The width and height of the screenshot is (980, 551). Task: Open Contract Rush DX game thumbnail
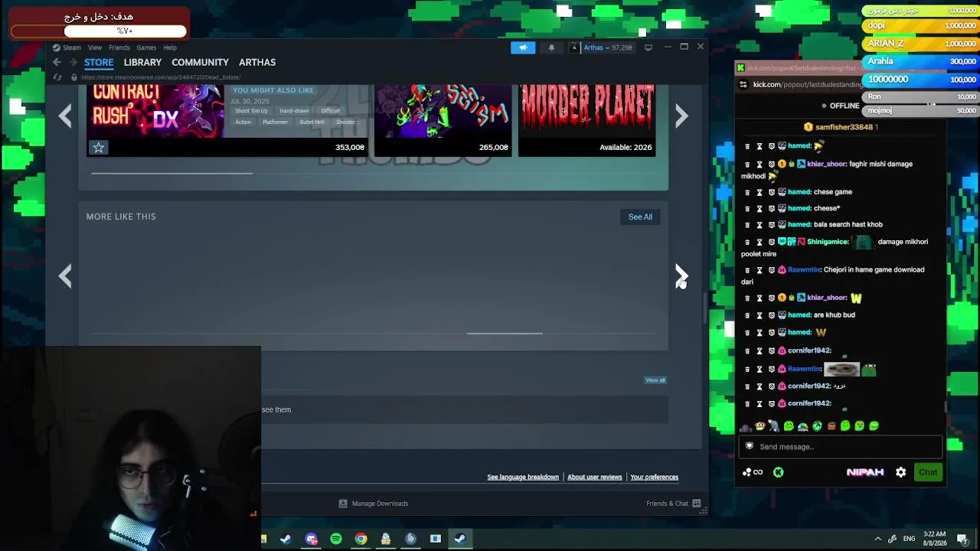[x=156, y=111]
